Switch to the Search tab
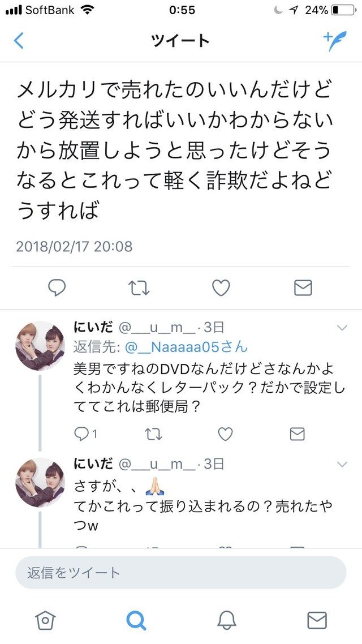 [x=136, y=620]
